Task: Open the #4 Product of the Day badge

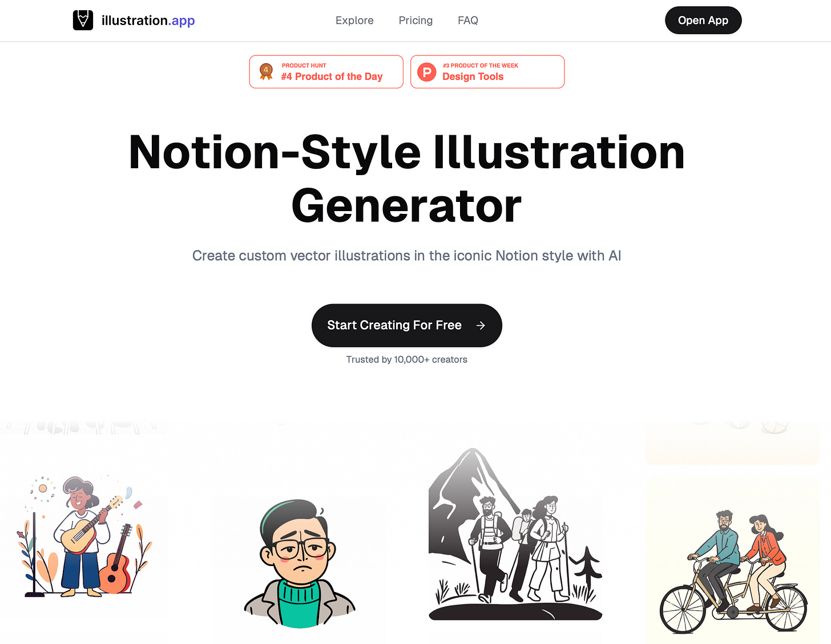Action: [x=326, y=72]
